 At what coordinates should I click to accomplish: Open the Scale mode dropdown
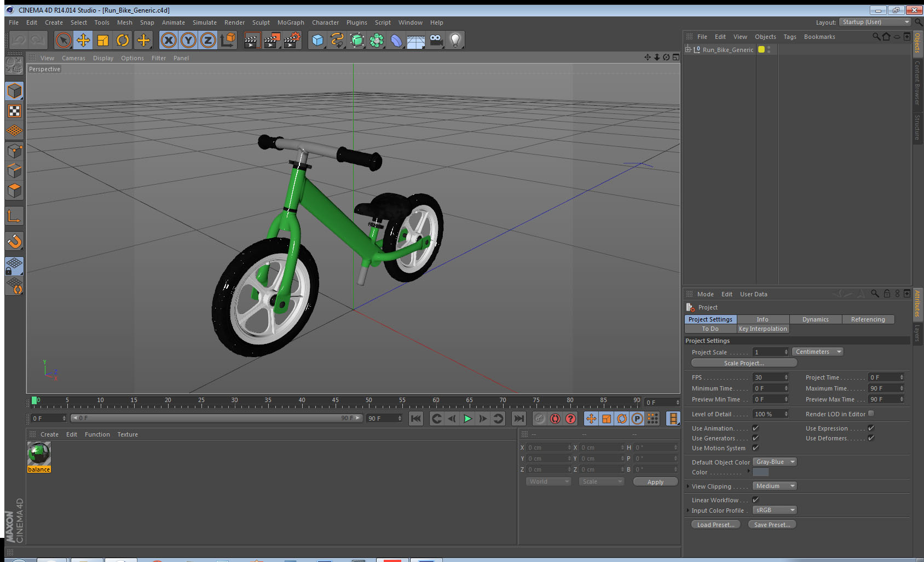tap(601, 481)
